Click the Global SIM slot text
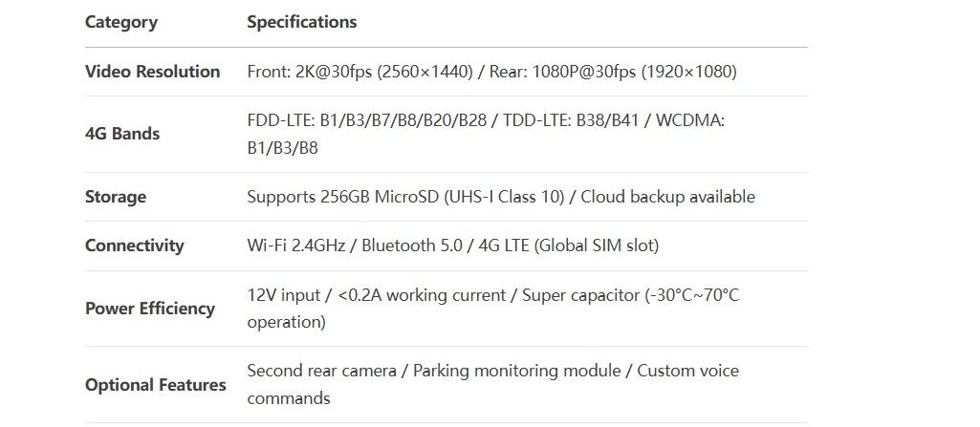 pyautogui.click(x=597, y=246)
